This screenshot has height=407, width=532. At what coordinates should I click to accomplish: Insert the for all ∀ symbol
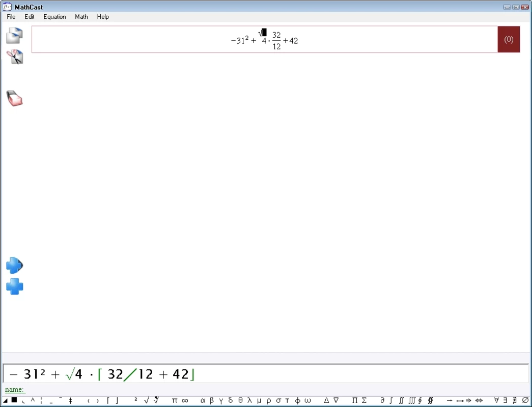click(x=496, y=400)
